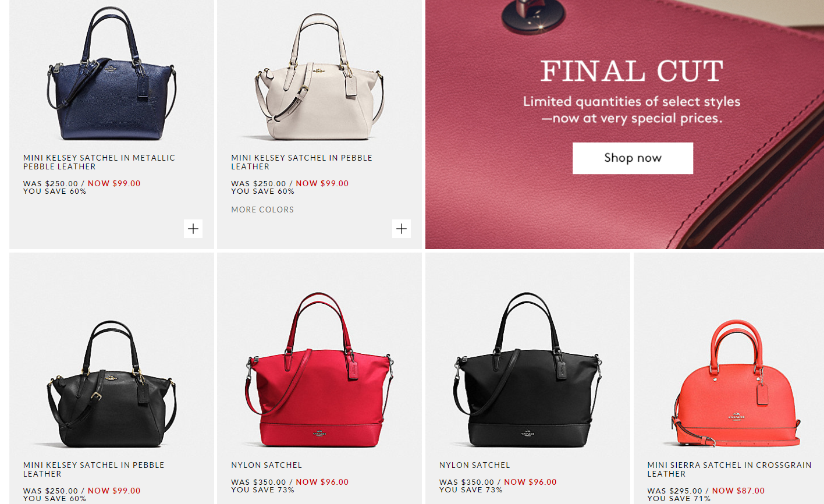This screenshot has width=824, height=504.
Task: Click Shop now button on Final Cut banner
Action: point(633,158)
